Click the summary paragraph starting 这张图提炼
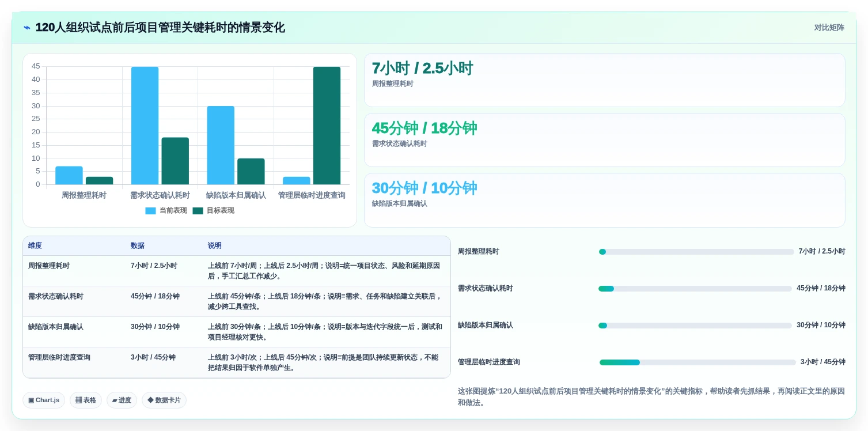The width and height of the screenshot is (868, 431). click(651, 396)
